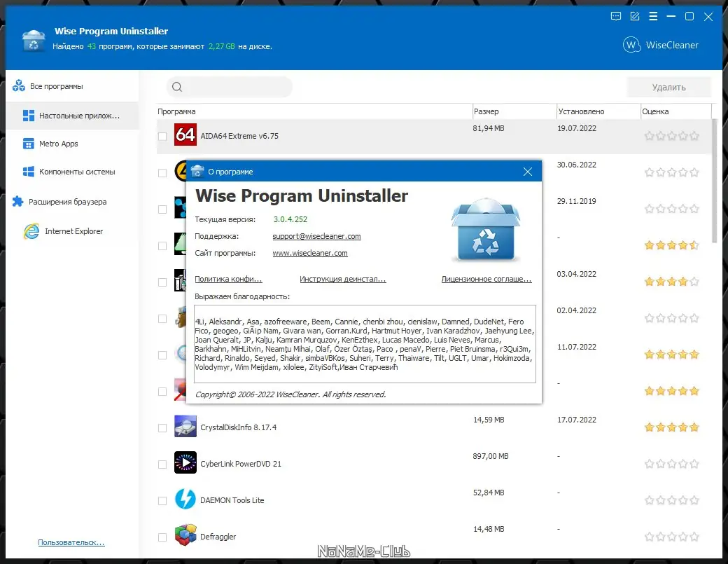Tick the checkbox of the 30.06.2022 program row
This screenshot has width=728, height=564.
pyautogui.click(x=162, y=173)
